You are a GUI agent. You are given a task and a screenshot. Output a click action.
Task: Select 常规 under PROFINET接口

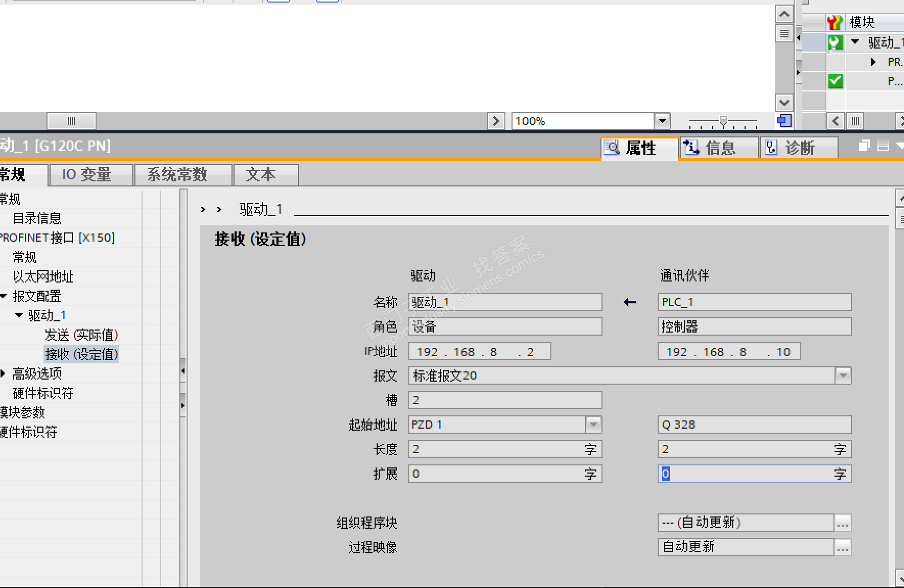tap(25, 257)
